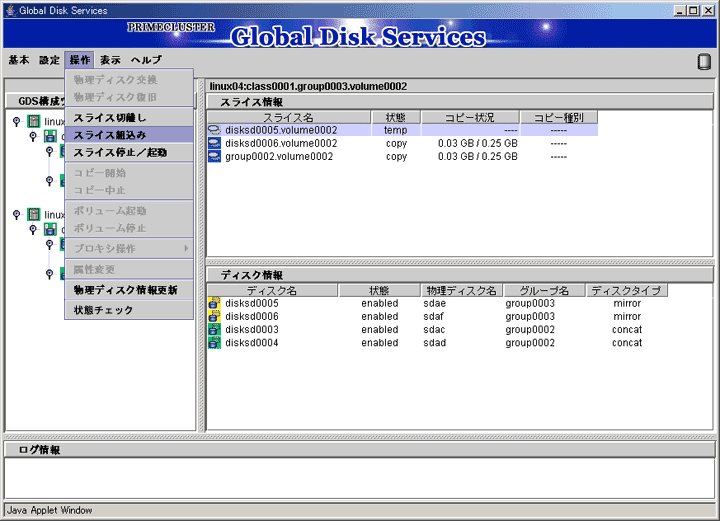Click the ディスク名 column header
This screenshot has height=521, width=720.
coord(272,291)
